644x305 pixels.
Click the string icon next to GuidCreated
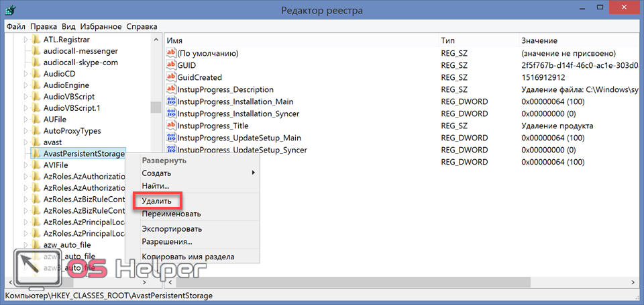coord(171,77)
